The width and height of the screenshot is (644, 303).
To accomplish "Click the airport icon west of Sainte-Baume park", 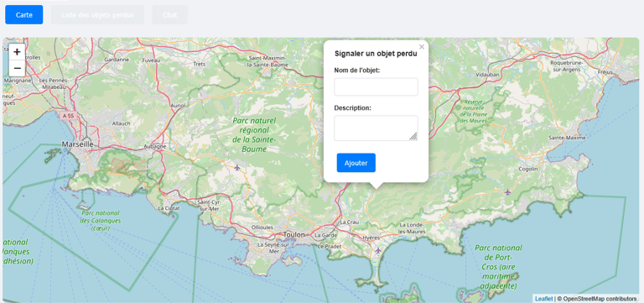I will pos(237,167).
